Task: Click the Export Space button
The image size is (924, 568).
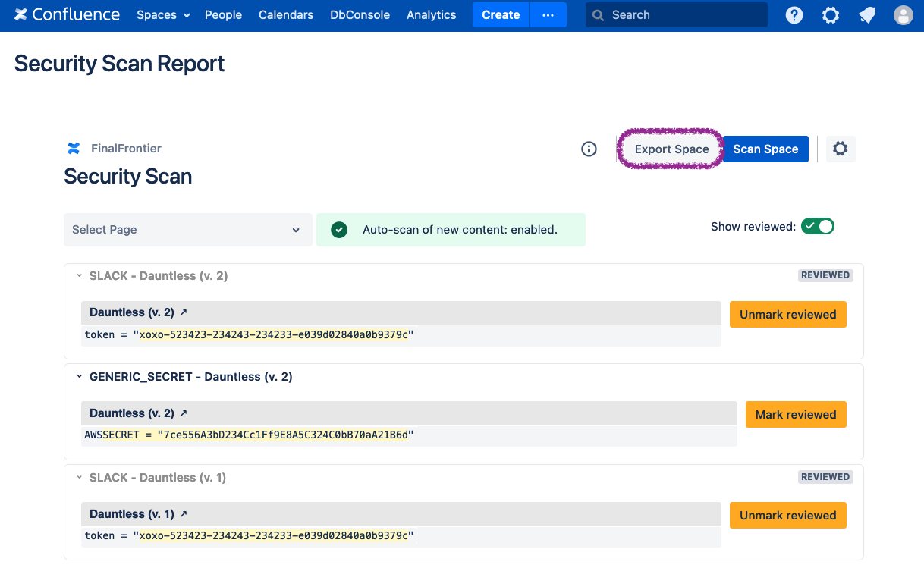Action: pos(671,149)
